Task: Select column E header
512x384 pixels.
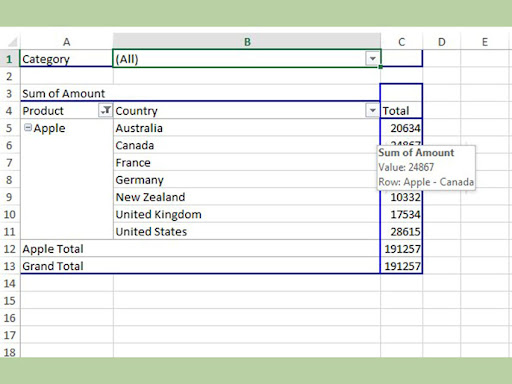Action: point(485,42)
